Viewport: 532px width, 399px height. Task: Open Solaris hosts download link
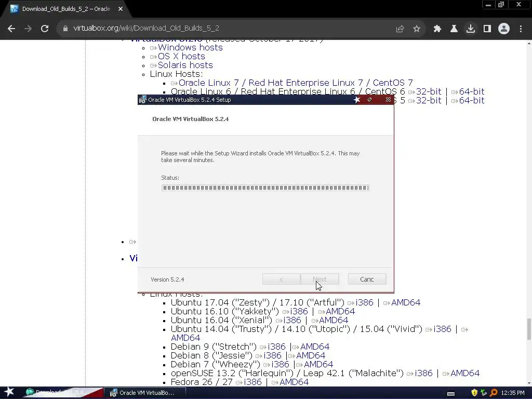(185, 65)
